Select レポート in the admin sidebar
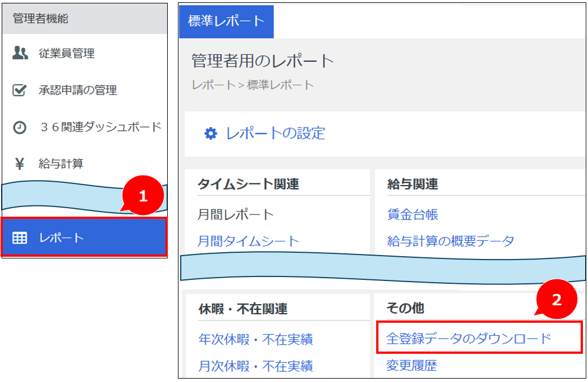Screen dimensions: 588x382 click(x=61, y=238)
